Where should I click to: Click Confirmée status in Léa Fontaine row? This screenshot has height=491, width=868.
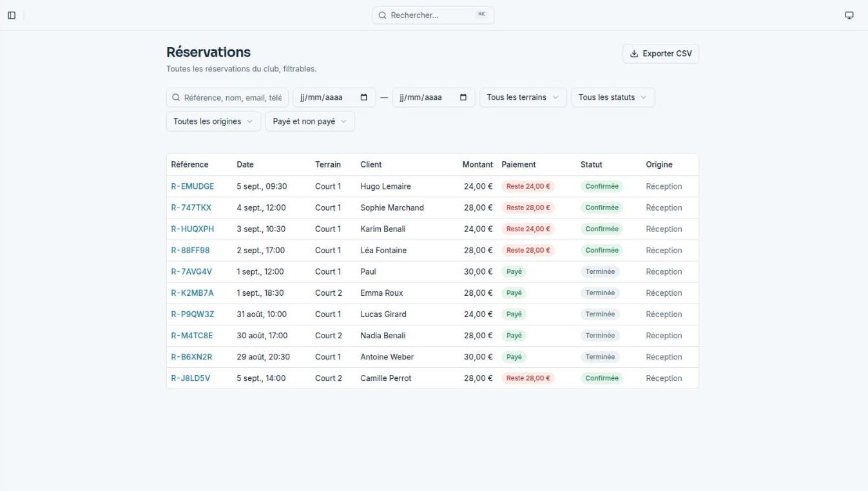pyautogui.click(x=602, y=250)
